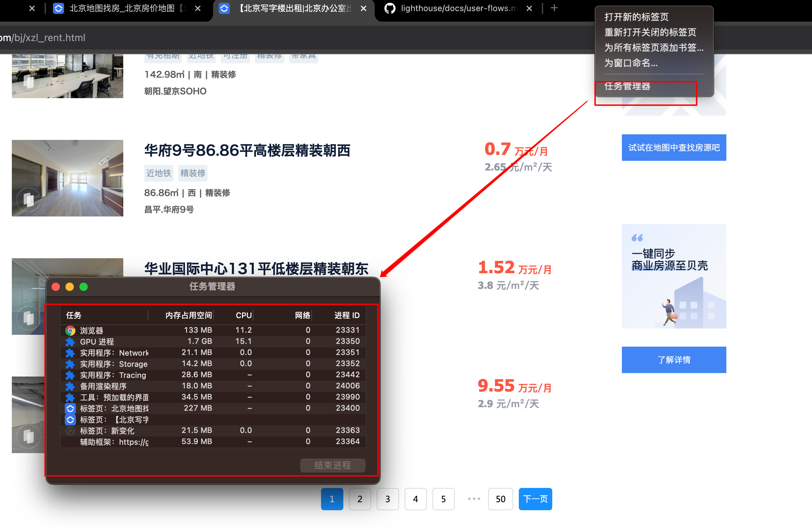812x529 pixels.
Task: Click the 近地铁 tag on 华府9号 listing
Action: (x=159, y=173)
